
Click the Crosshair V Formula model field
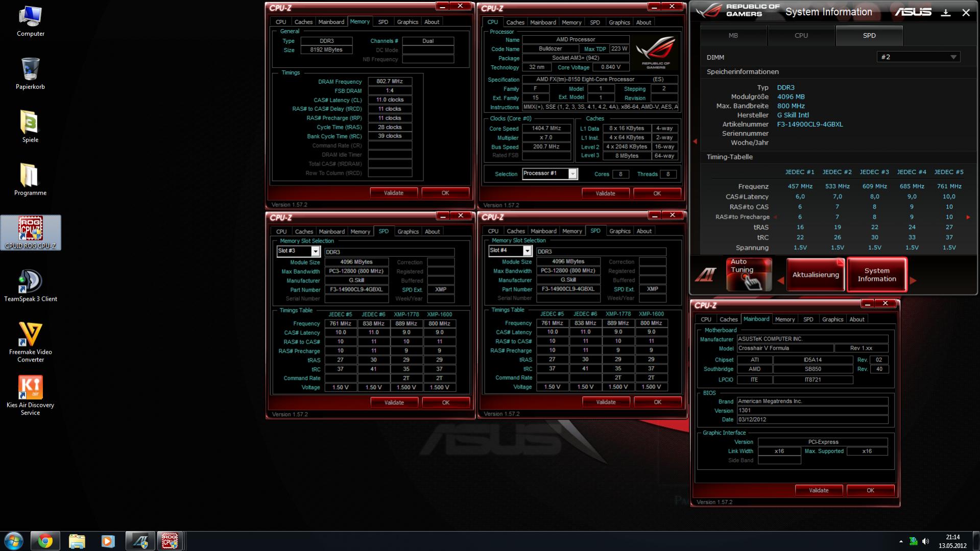point(785,349)
